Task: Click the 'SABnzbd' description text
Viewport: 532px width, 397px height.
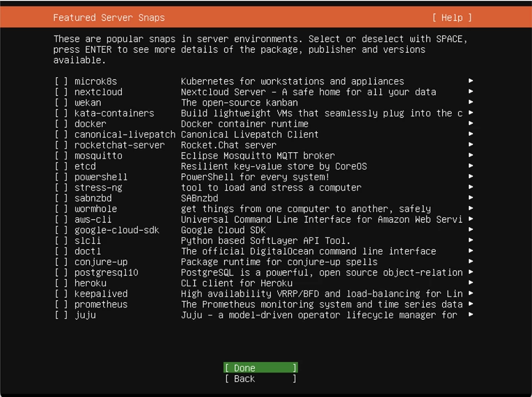Action: click(200, 198)
